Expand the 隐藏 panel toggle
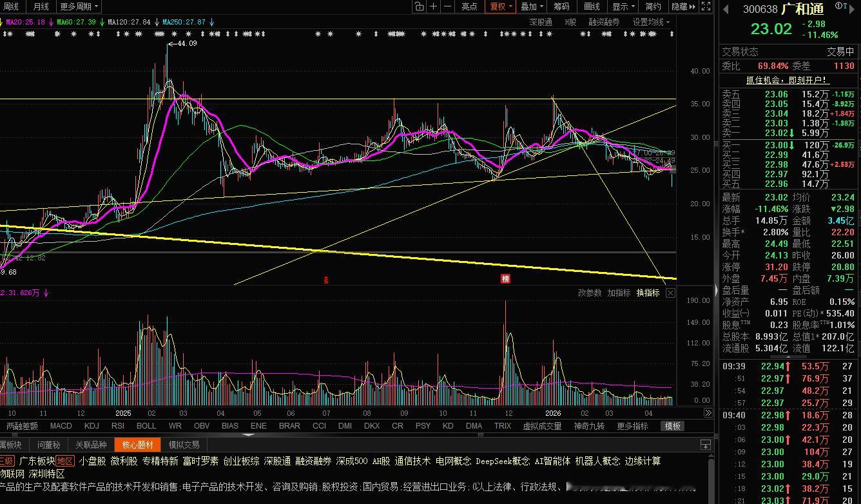 click(683, 6)
